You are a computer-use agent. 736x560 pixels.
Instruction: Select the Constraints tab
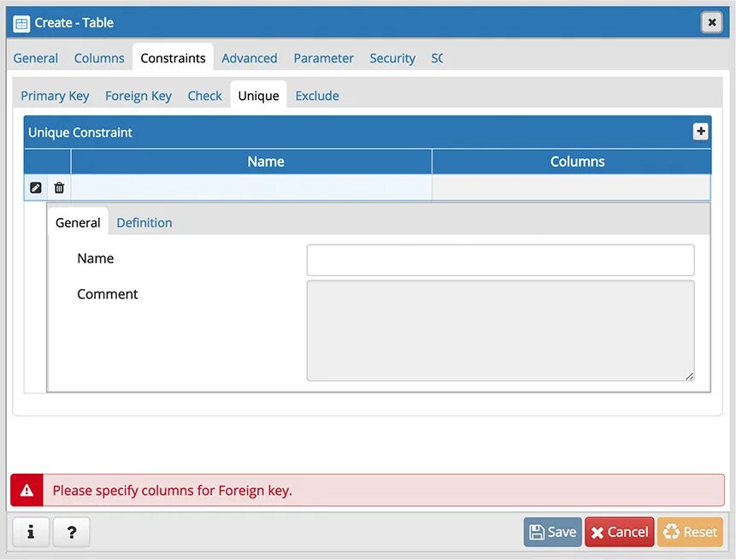173,58
